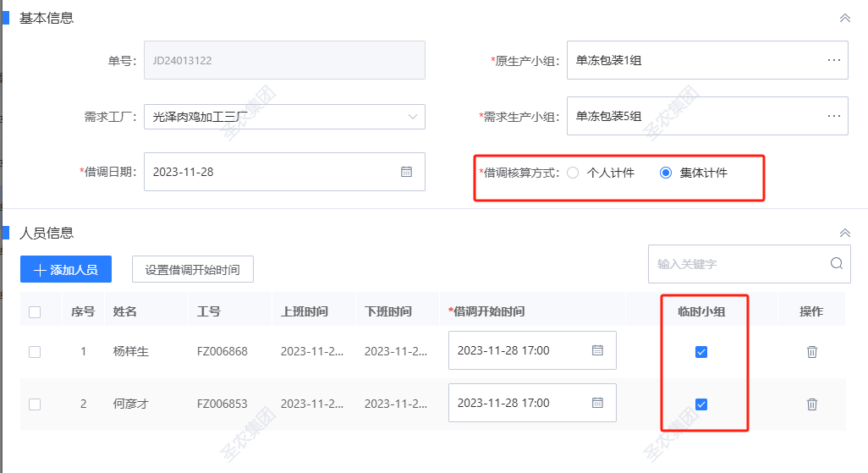The image size is (868, 473).
Task: Click the 设置借调开始时间 button
Action: coord(193,270)
